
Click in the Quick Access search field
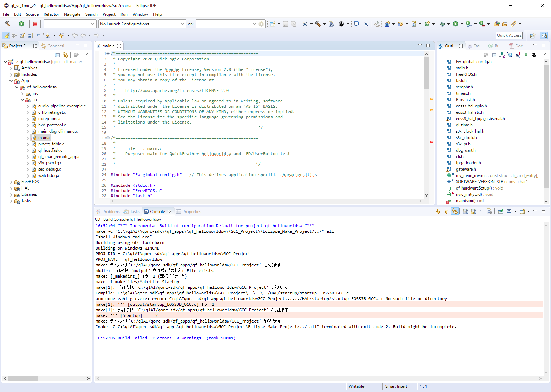tap(509, 35)
